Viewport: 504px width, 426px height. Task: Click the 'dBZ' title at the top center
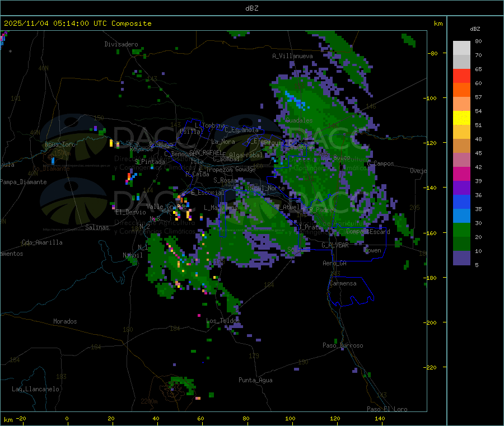point(251,8)
